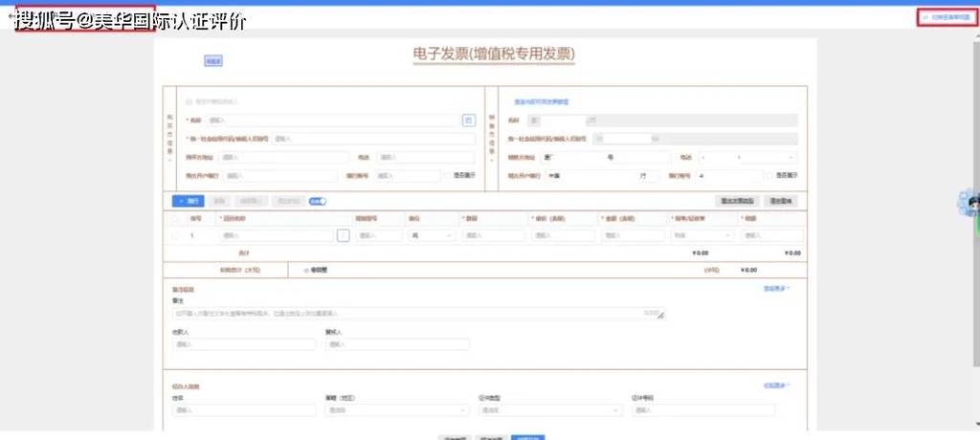
Task: Focus the seller phone input field
Action: pos(747,158)
